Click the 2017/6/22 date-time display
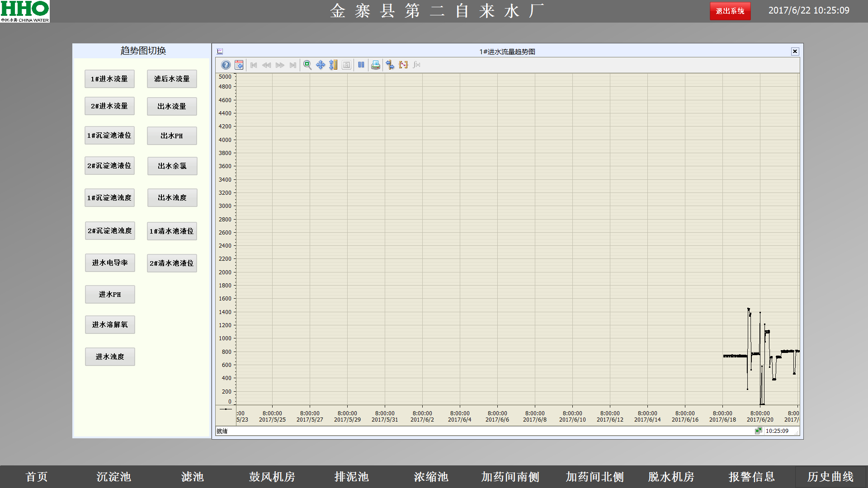 (809, 10)
